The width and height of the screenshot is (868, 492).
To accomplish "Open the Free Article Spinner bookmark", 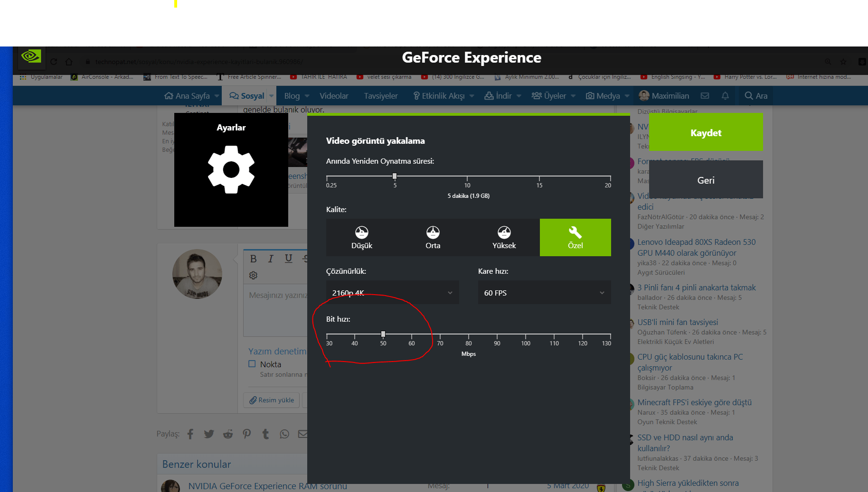I will (249, 77).
